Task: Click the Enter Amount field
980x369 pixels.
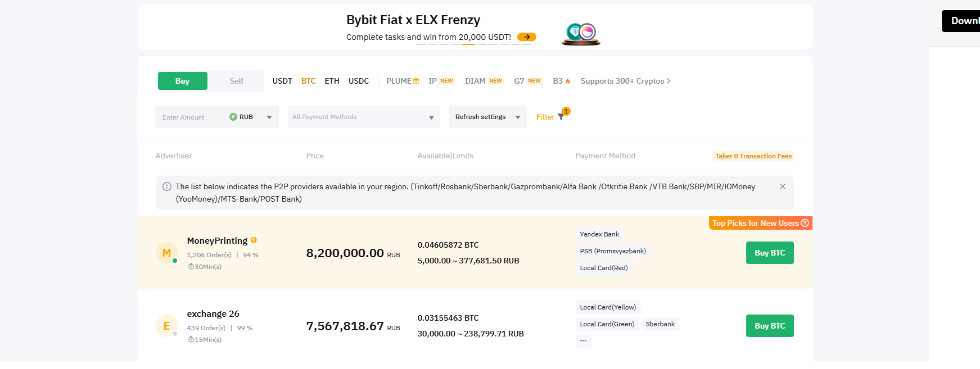Action: click(191, 117)
